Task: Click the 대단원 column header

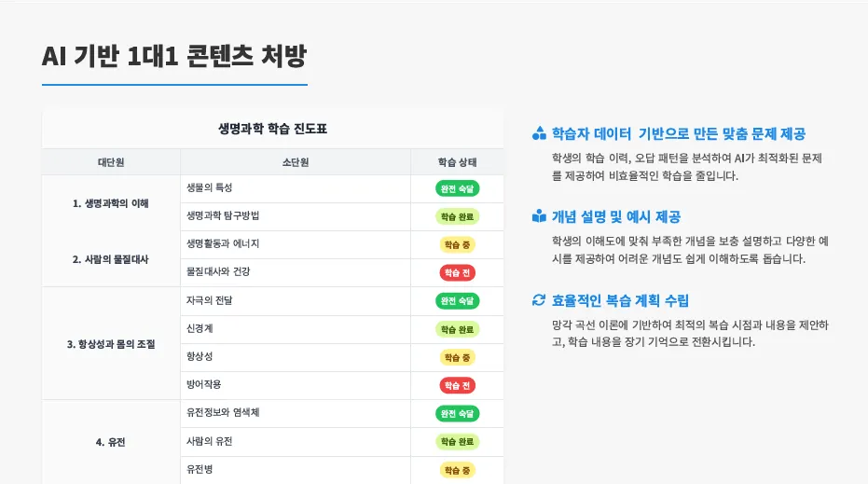Action: (111, 162)
